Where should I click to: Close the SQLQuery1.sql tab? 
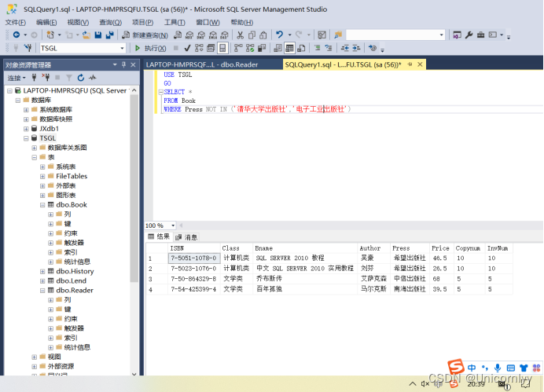pos(420,64)
